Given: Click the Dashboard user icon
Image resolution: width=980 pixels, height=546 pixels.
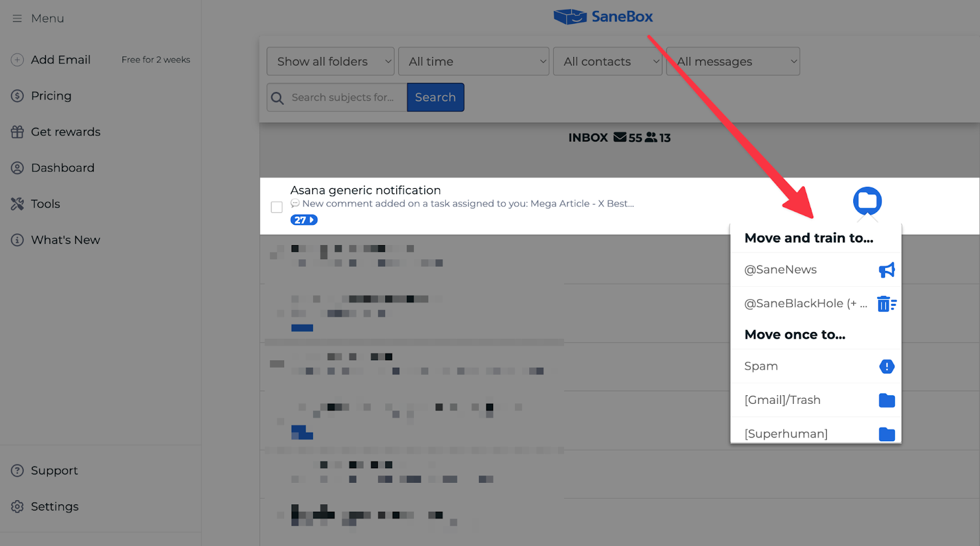Looking at the screenshot, I should pos(17,168).
